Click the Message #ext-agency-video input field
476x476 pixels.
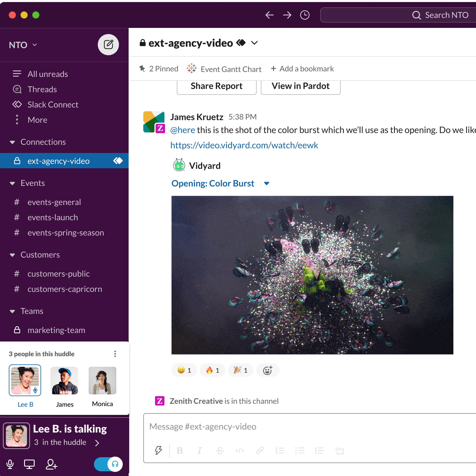(x=308, y=427)
